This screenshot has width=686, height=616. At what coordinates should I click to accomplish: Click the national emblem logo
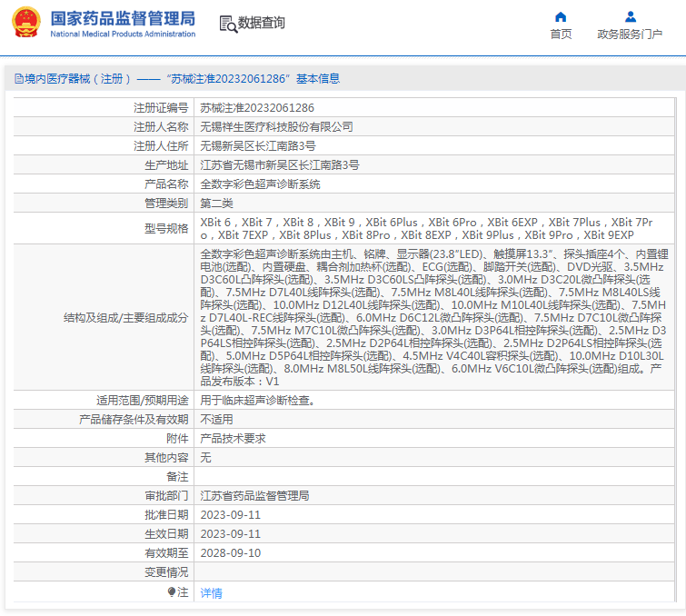pyautogui.click(x=25, y=22)
